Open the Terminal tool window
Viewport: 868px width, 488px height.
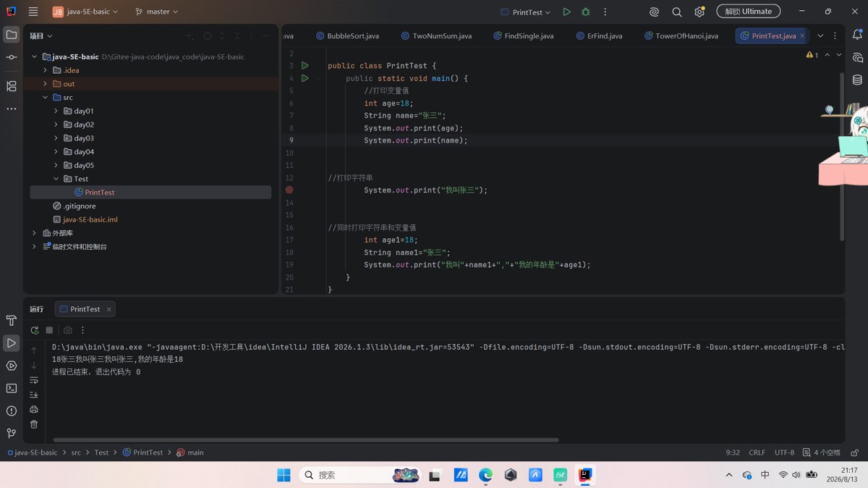pyautogui.click(x=12, y=388)
